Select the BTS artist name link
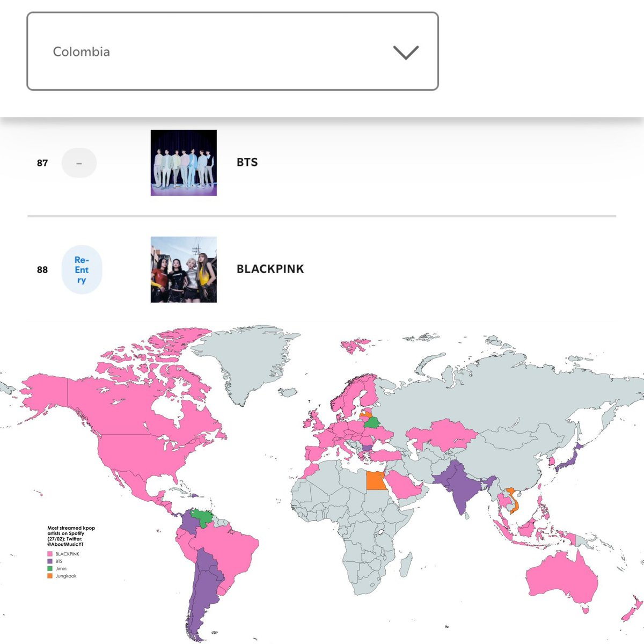Image resolution: width=644 pixels, height=644 pixels. [x=247, y=162]
